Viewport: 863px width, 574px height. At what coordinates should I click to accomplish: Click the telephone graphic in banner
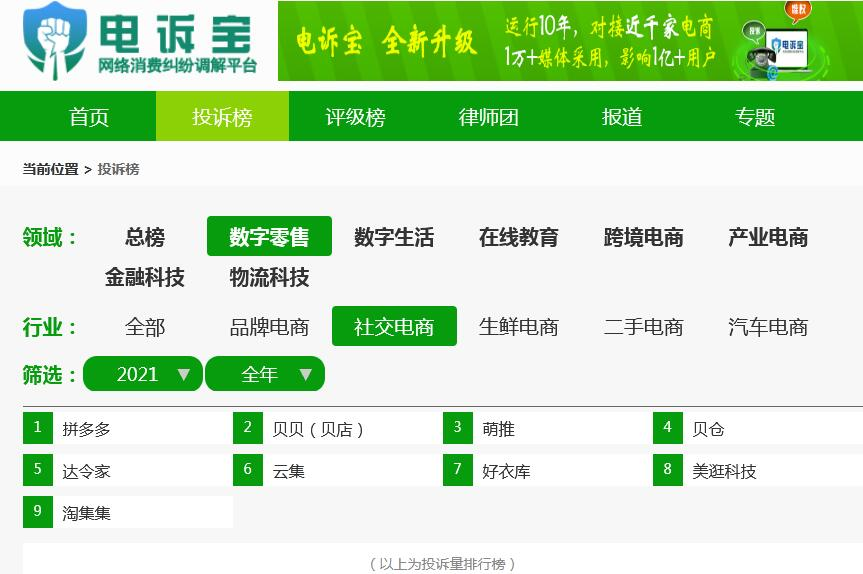(x=762, y=64)
